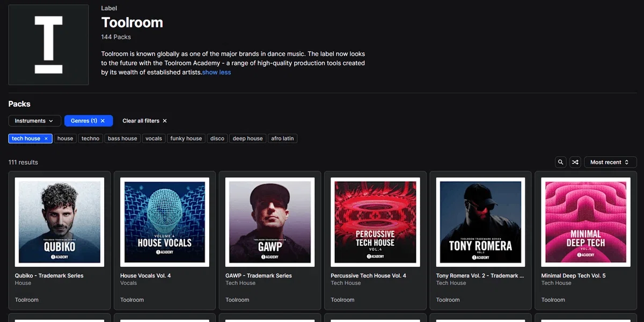Click the Toolroom label logo image
Screen dimensions: 644x322
tap(49, 45)
